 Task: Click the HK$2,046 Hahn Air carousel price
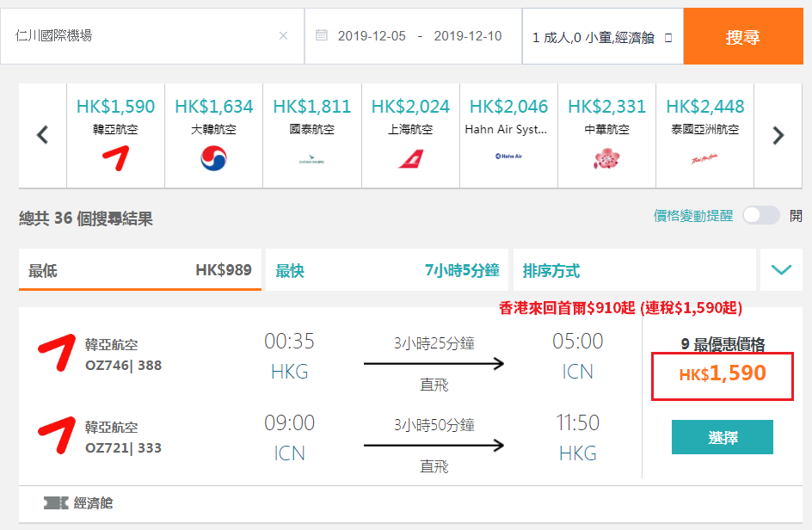pos(508,106)
